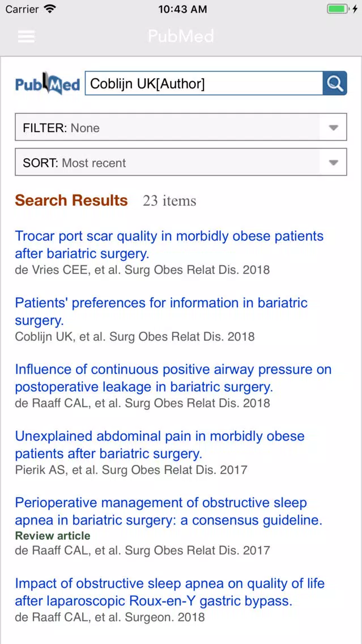Tap the 10:43 AM clock in status bar
This screenshot has height=644, width=362.
click(x=182, y=9)
